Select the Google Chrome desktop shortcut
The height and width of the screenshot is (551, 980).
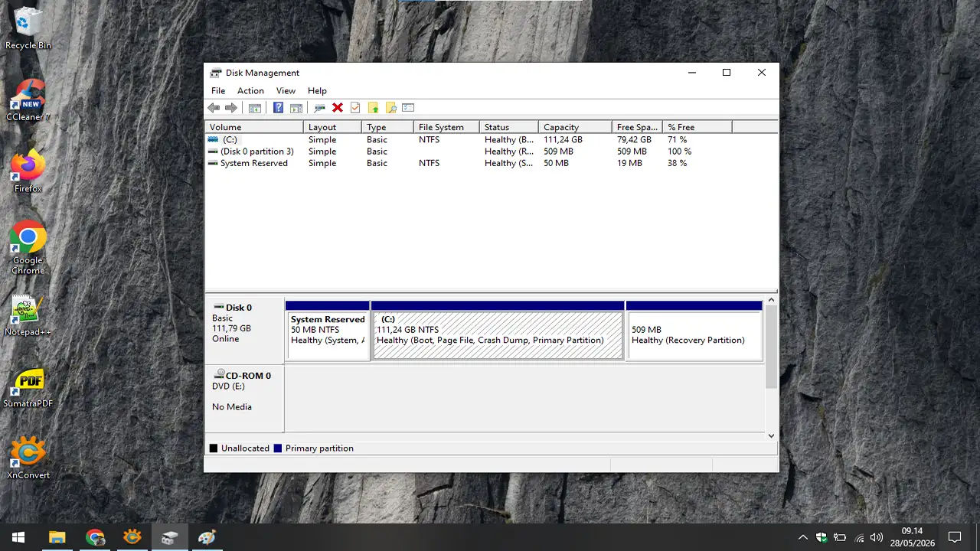pyautogui.click(x=28, y=247)
